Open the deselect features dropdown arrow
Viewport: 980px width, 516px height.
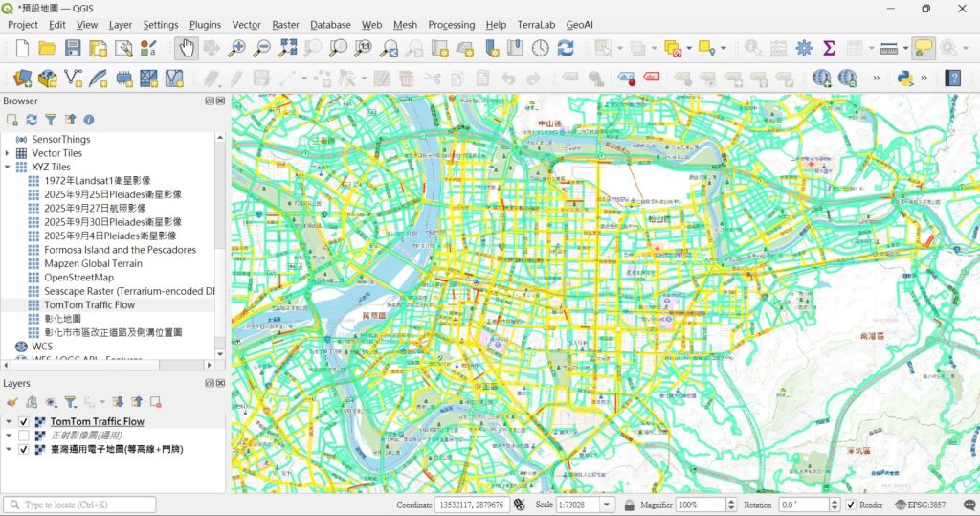coord(689,48)
